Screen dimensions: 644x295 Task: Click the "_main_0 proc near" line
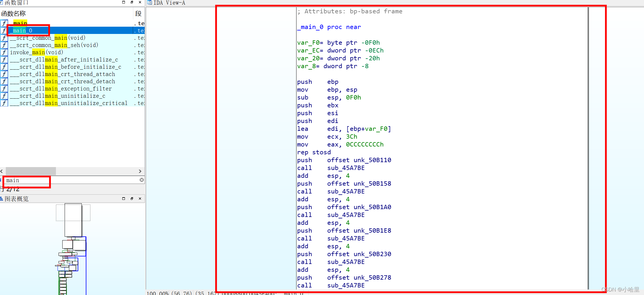pyautogui.click(x=329, y=27)
